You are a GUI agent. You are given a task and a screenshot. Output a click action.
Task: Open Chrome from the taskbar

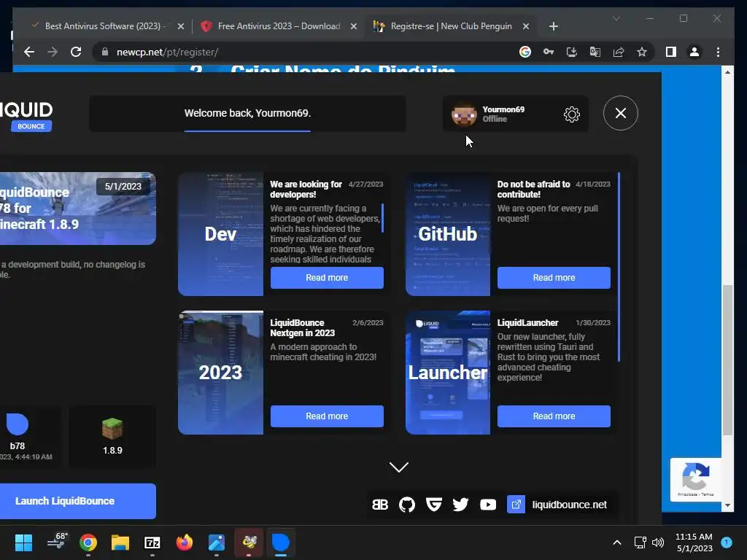88,542
